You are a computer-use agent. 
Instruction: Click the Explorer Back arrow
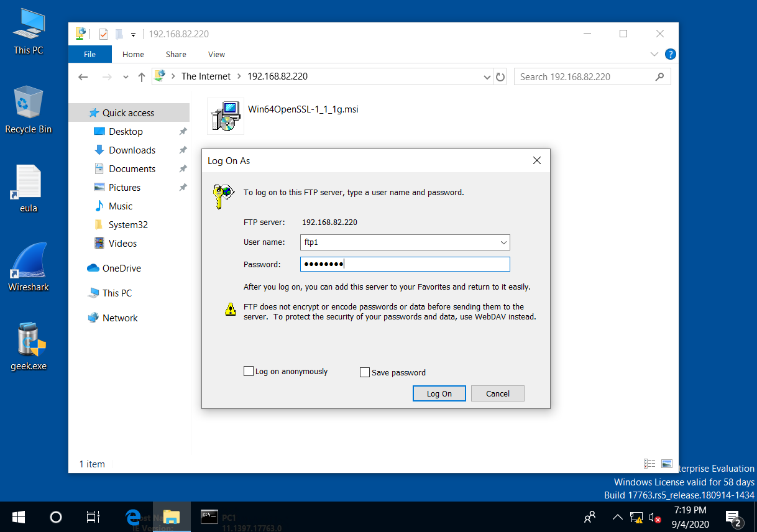click(x=83, y=77)
